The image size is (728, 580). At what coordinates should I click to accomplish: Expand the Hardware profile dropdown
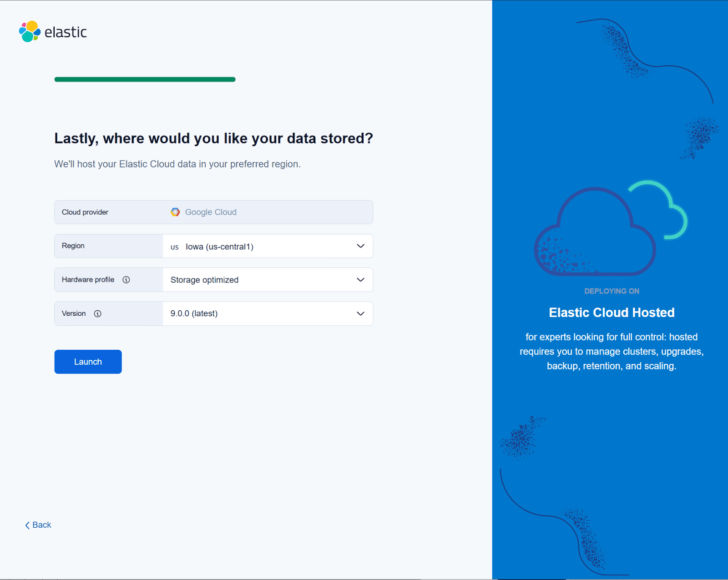(360, 279)
